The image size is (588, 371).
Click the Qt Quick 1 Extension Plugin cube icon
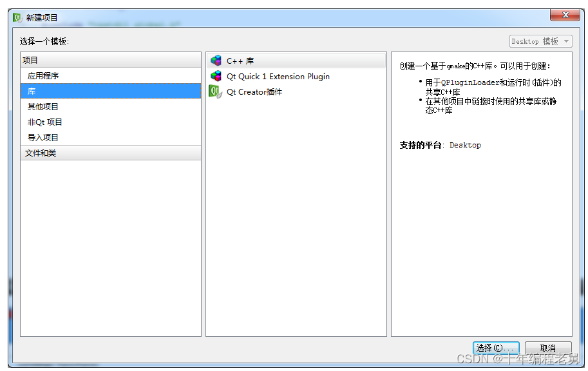[x=216, y=76]
